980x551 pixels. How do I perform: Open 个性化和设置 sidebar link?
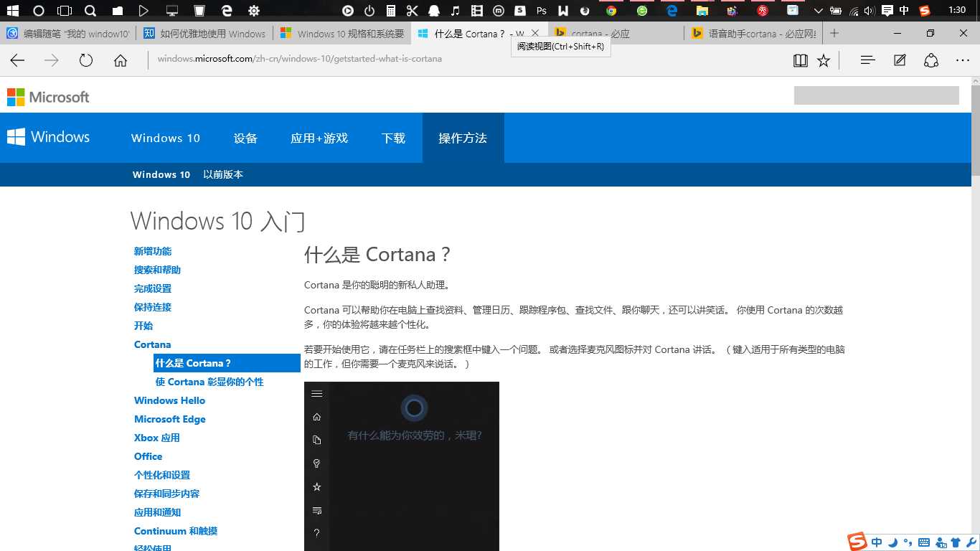162,475
